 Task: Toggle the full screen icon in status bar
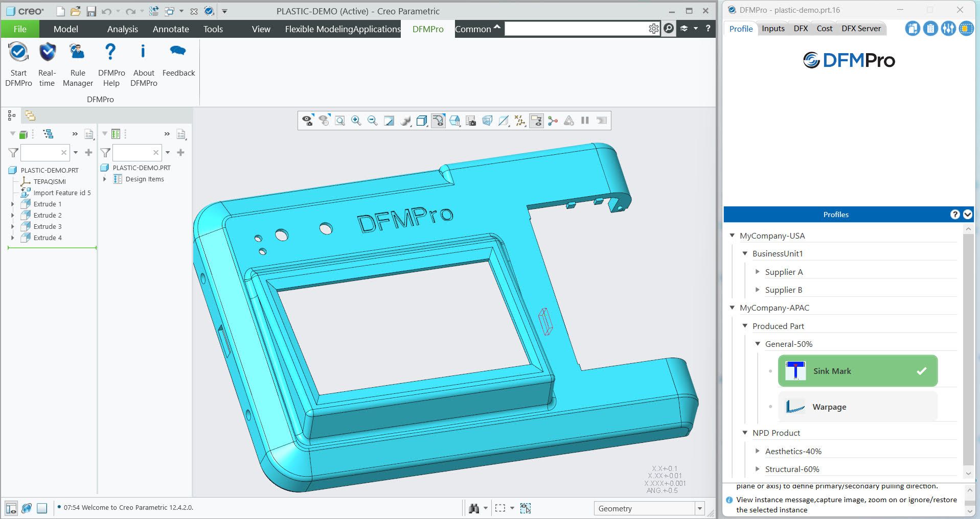(x=42, y=508)
